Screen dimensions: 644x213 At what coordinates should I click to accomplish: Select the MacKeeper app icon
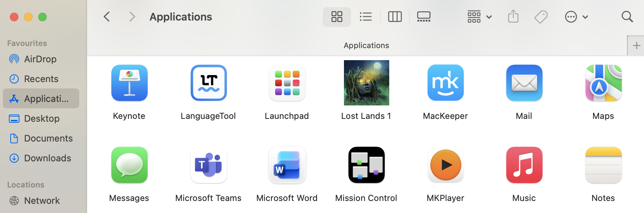click(445, 83)
